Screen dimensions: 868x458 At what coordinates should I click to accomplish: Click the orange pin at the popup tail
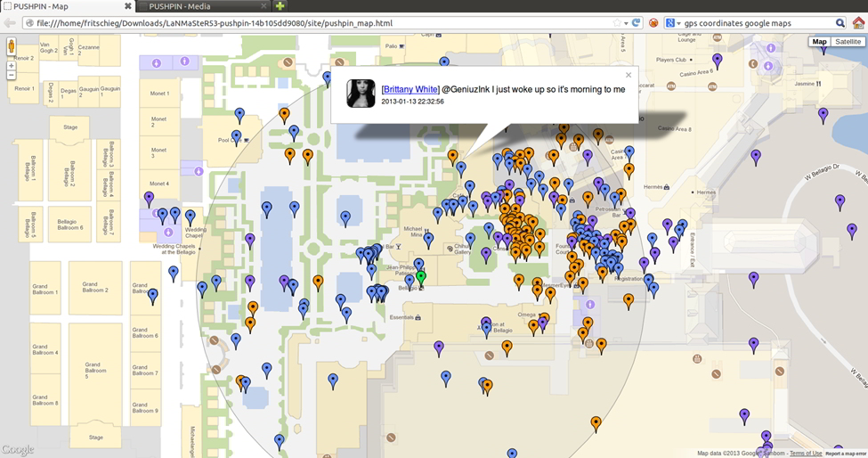point(453,158)
